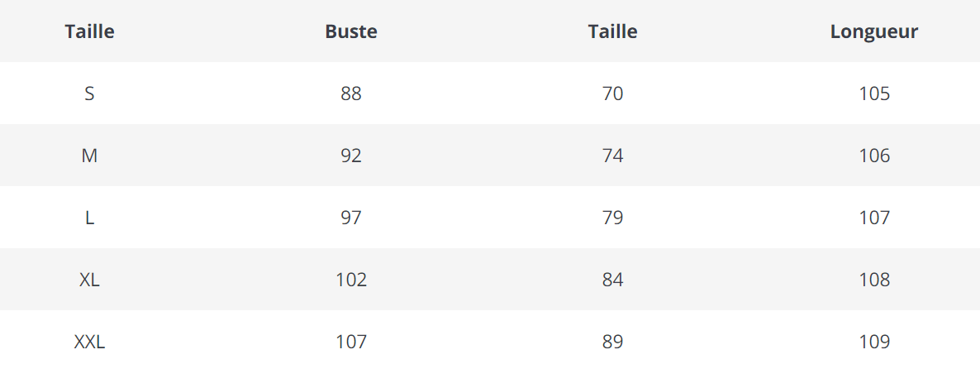This screenshot has height=388, width=980.
Task: Click the waist value 79 for size L
Action: pyautogui.click(x=612, y=218)
